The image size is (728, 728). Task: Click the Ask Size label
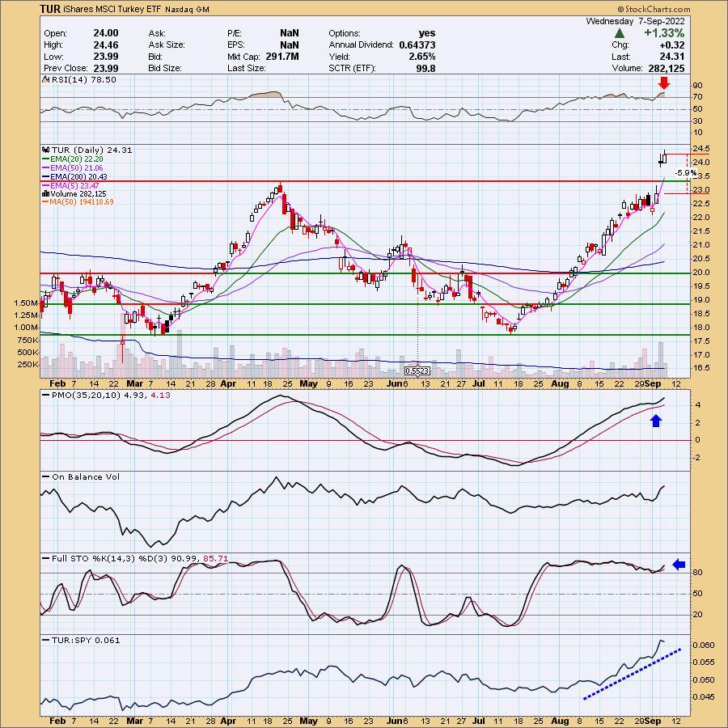(167, 45)
